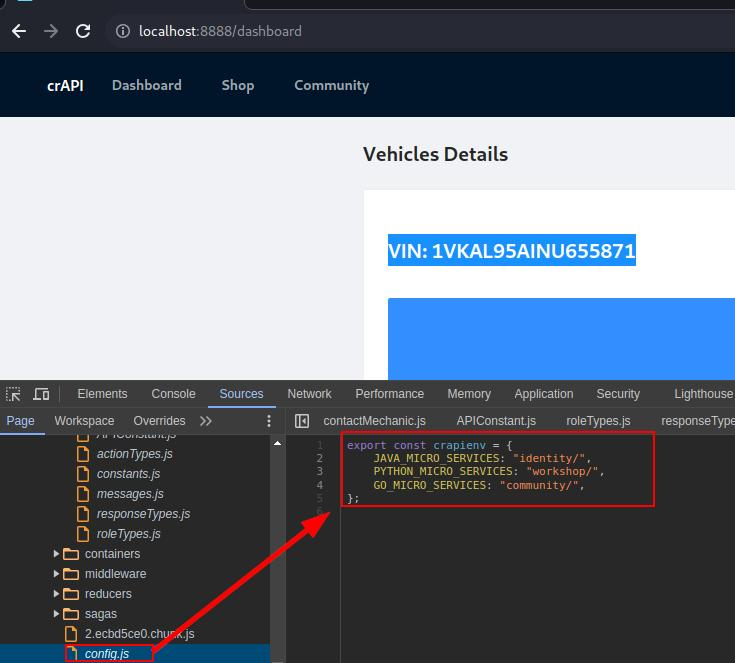
Task: Click line number 3 in code gutter
Action: click(x=320, y=471)
